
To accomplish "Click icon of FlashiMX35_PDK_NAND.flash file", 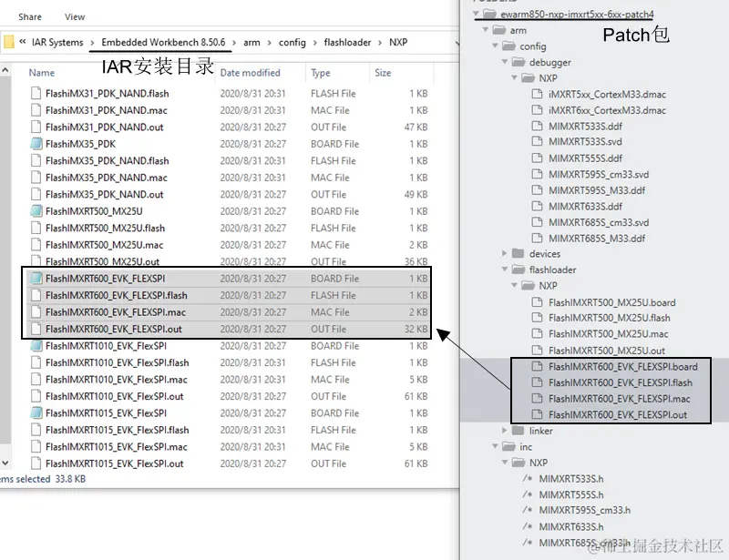I will 36,161.
